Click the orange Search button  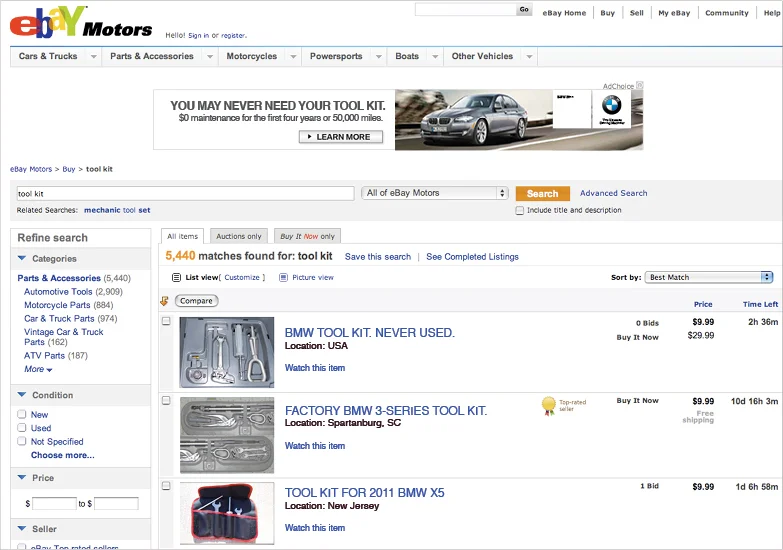[x=543, y=193]
